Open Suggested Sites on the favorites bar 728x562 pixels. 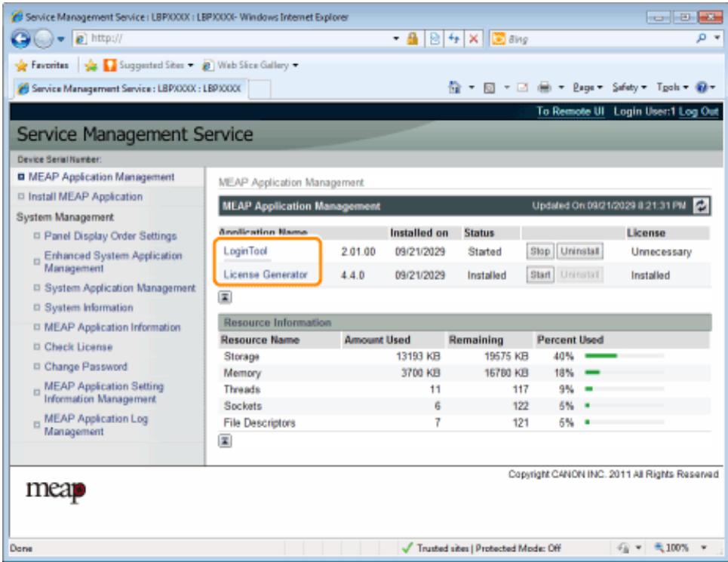pyautogui.click(x=148, y=66)
